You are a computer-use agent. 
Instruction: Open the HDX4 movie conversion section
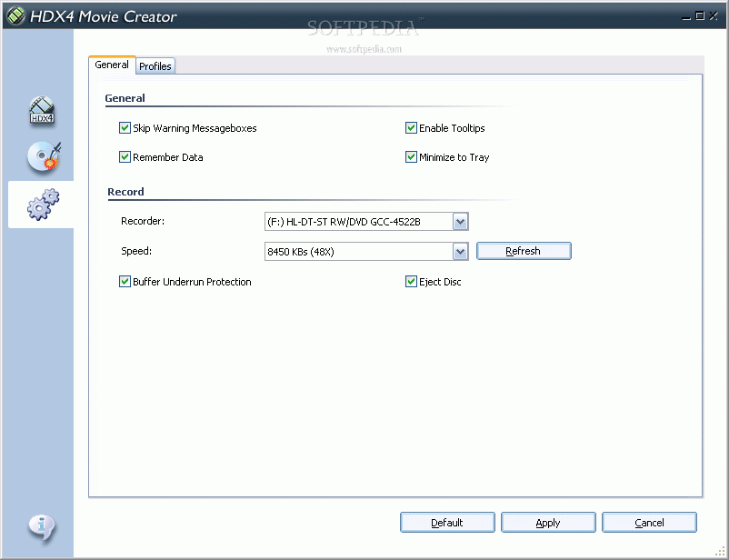click(42, 110)
